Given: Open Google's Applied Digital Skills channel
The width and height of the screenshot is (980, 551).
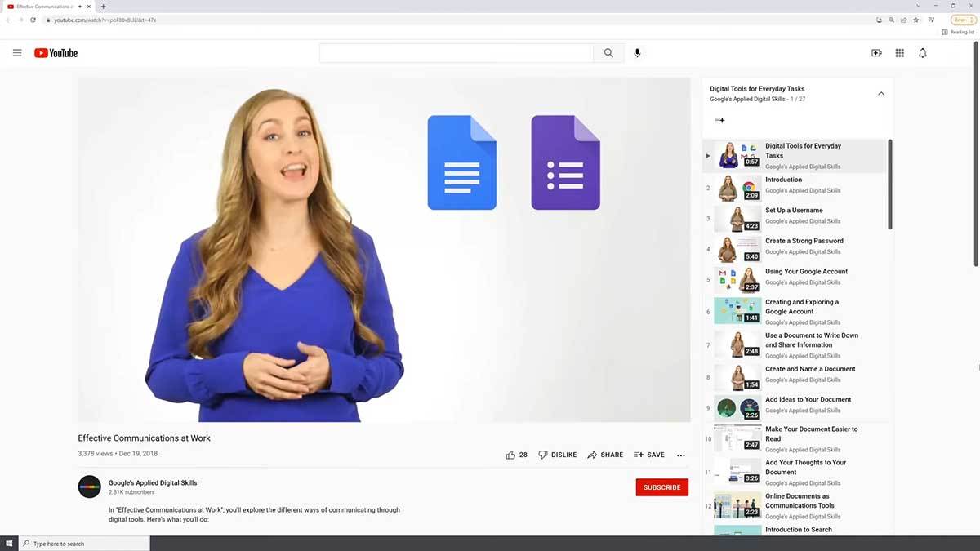Looking at the screenshot, I should pos(153,482).
